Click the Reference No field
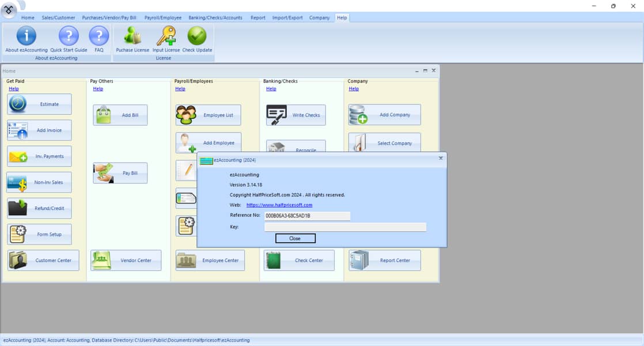The height and width of the screenshot is (346, 644). click(x=307, y=216)
